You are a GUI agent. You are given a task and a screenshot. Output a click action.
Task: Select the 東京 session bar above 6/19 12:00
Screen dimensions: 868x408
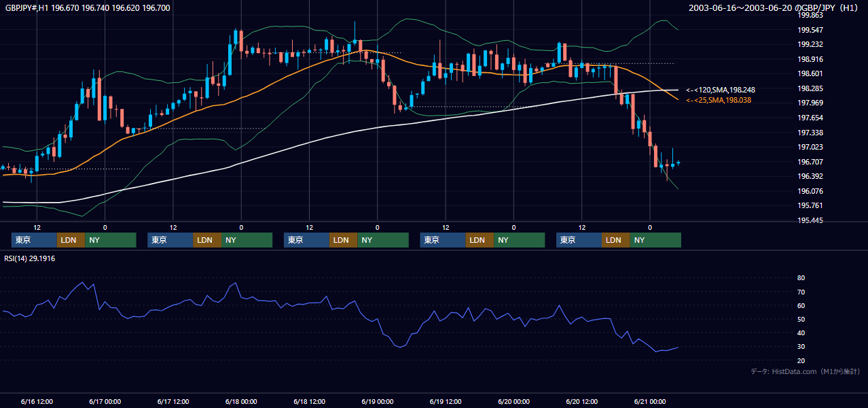(x=443, y=240)
